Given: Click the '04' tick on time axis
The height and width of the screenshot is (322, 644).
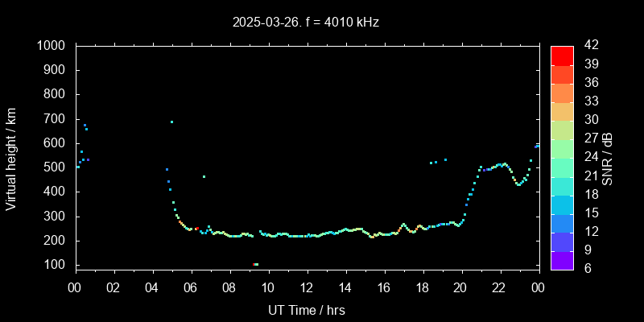Looking at the screenshot, I should tap(152, 288).
